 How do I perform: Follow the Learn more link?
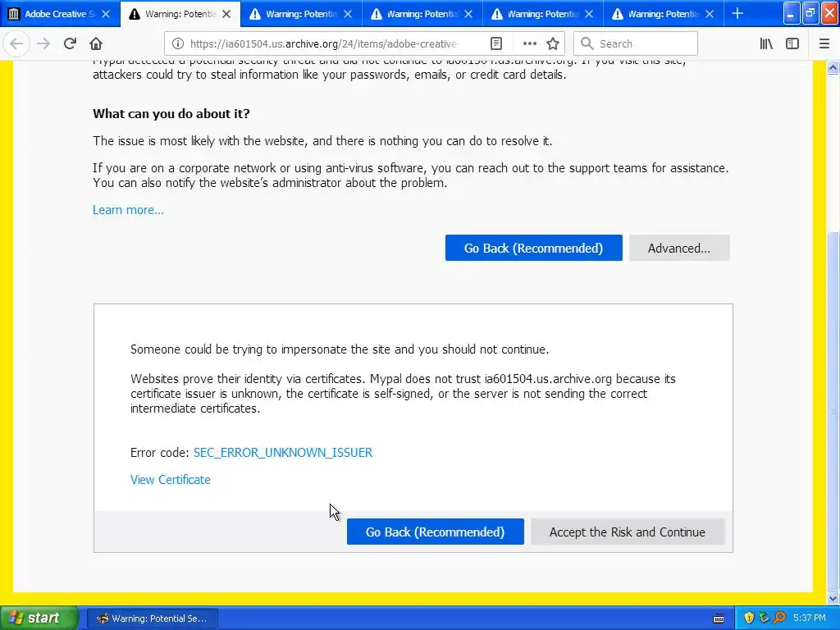click(x=128, y=210)
